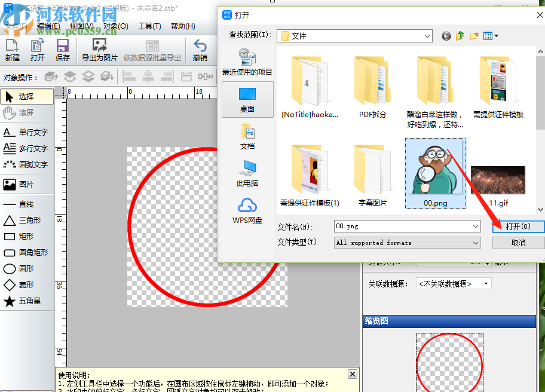Select the 字幕图片 folder
The height and width of the screenshot is (392, 545).
373,176
